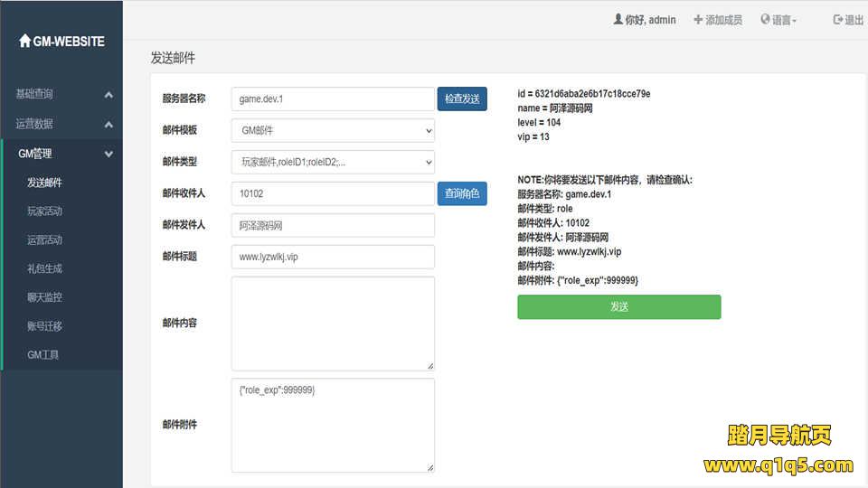Image resolution: width=868 pixels, height=488 pixels.
Task: Click inside the 邮件内容 text area
Action: (x=333, y=323)
